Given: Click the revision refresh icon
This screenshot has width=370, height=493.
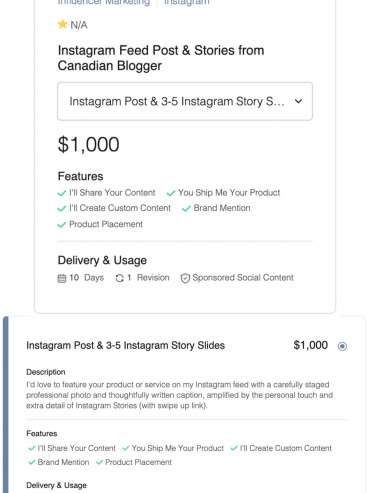Looking at the screenshot, I should pyautogui.click(x=119, y=278).
